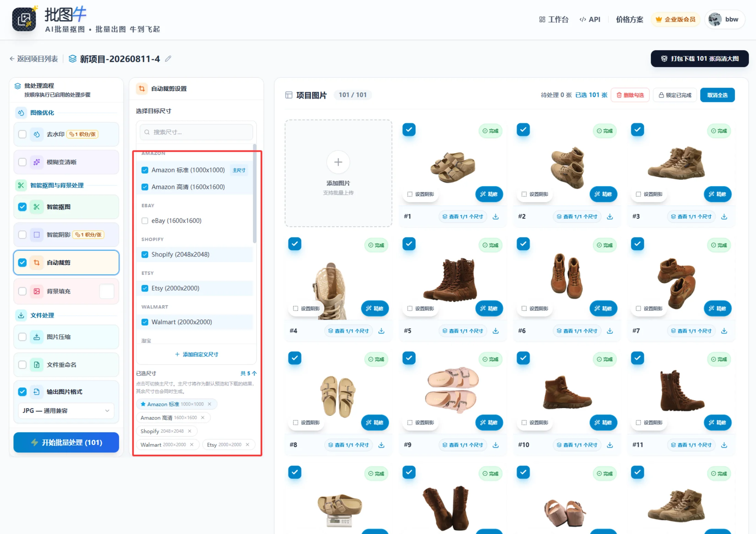Open 查看 1/1 个尺寸 for image #1
This screenshot has height=534, width=756.
pyautogui.click(x=463, y=217)
